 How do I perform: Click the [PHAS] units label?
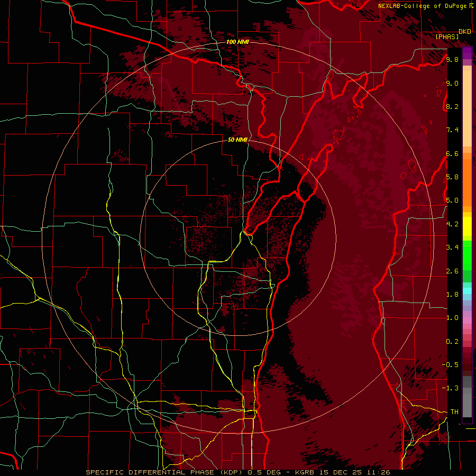pyautogui.click(x=447, y=36)
